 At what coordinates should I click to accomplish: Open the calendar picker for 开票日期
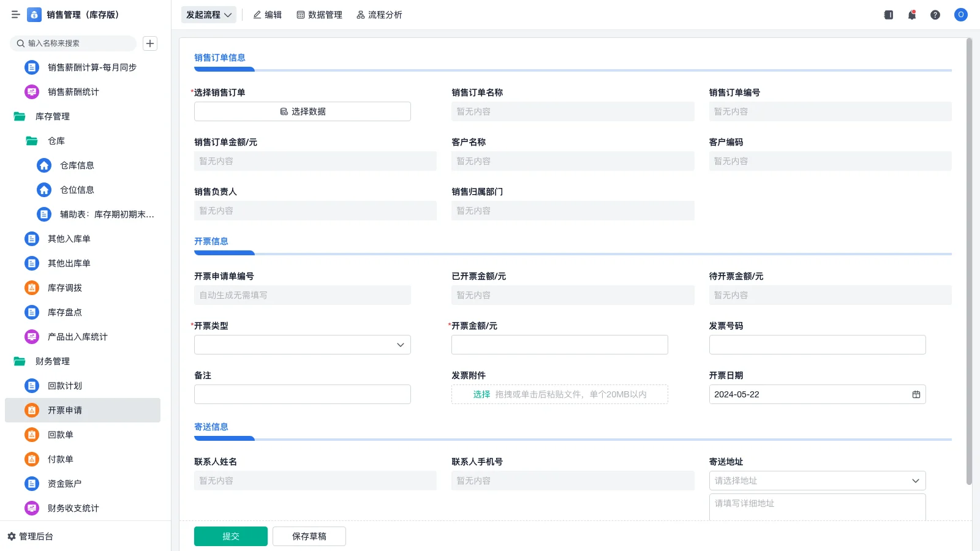pos(916,394)
